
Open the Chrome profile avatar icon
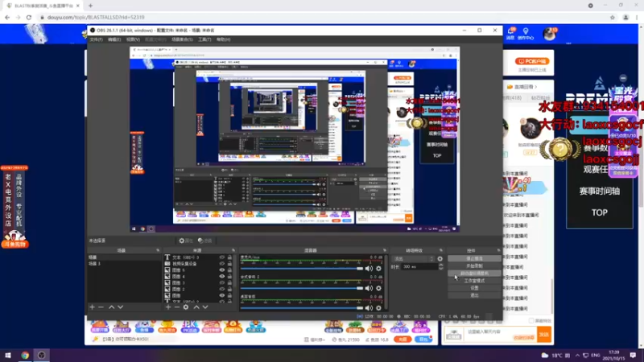pyautogui.click(x=625, y=17)
